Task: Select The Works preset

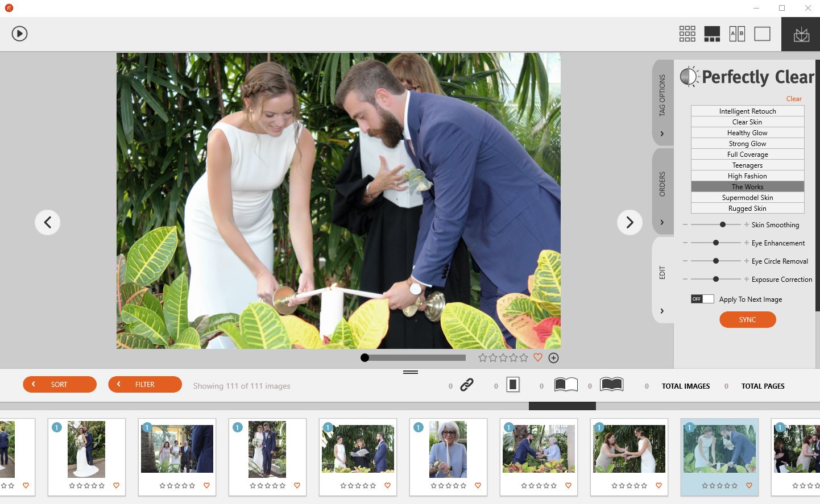Action: 747,187
